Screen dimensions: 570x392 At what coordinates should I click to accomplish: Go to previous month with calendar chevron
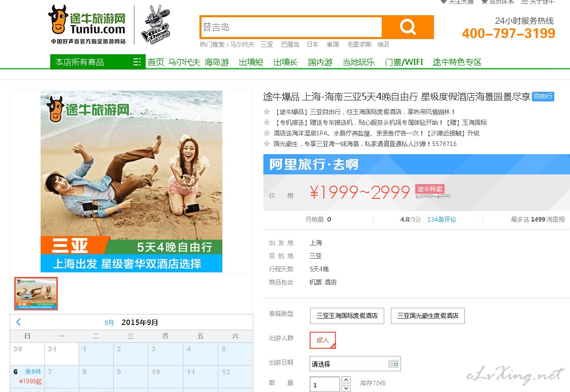click(19, 322)
